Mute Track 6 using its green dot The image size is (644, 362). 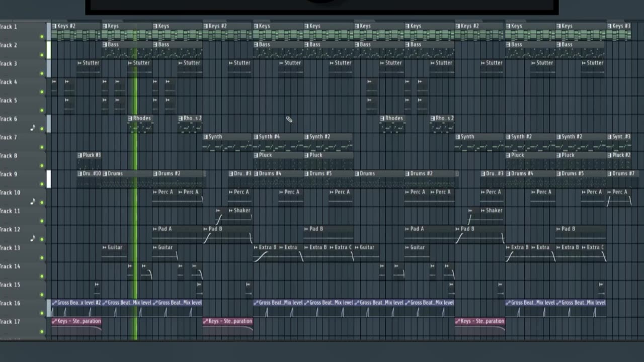click(x=42, y=129)
